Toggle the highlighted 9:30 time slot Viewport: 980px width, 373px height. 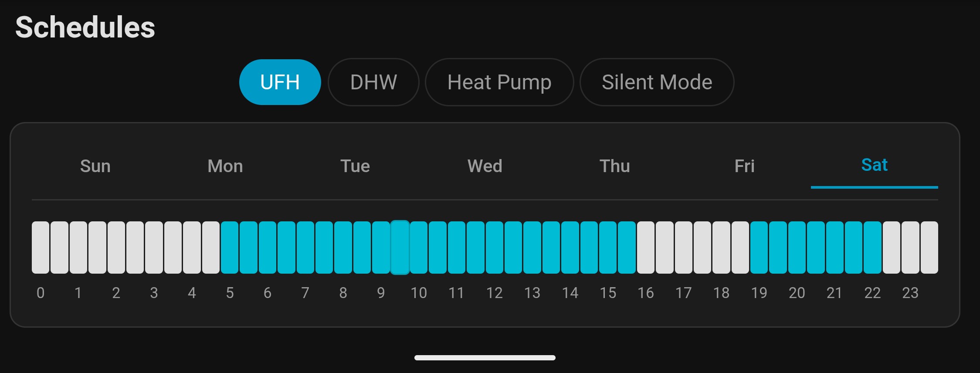coord(400,248)
